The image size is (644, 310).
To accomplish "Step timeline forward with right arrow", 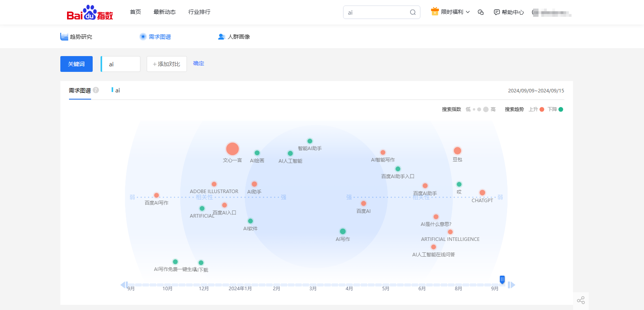I will pyautogui.click(x=512, y=285).
